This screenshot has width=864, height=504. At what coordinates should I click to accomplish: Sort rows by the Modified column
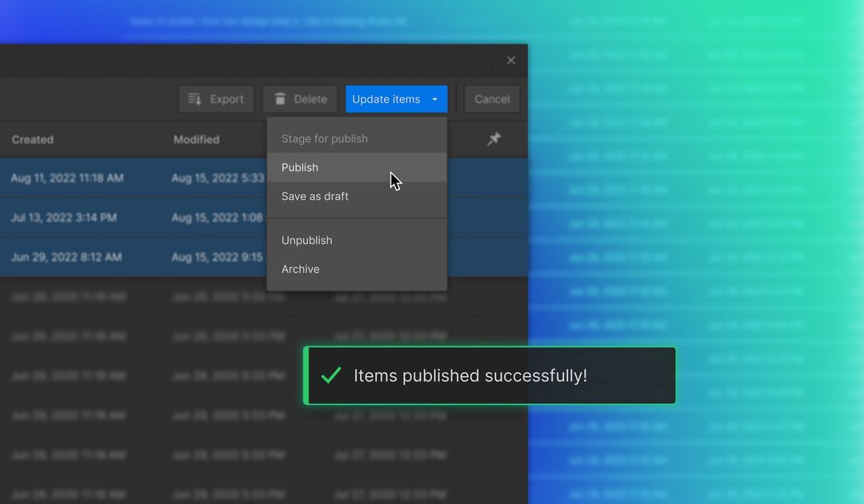click(196, 139)
